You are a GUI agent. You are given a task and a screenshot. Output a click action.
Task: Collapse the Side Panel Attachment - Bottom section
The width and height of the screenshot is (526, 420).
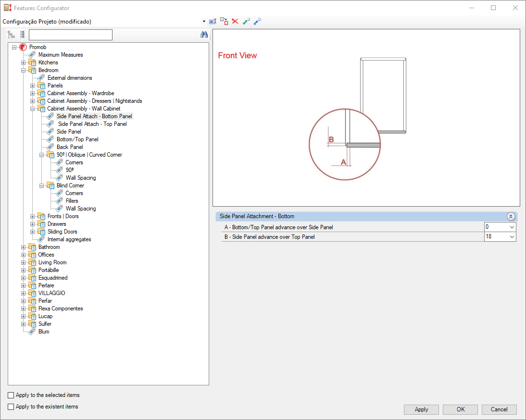click(x=511, y=217)
